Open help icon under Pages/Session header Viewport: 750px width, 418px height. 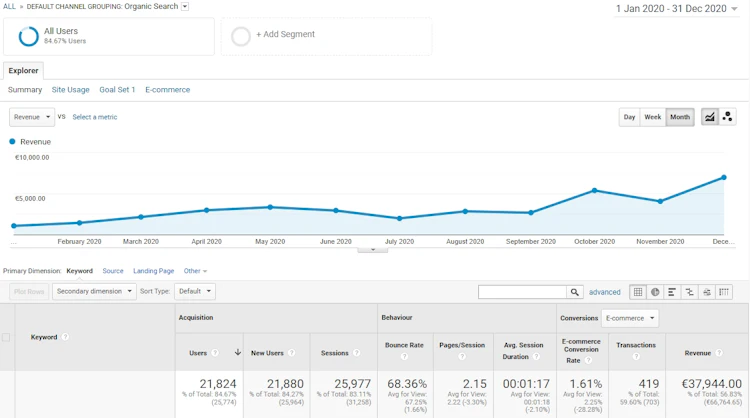click(x=462, y=356)
